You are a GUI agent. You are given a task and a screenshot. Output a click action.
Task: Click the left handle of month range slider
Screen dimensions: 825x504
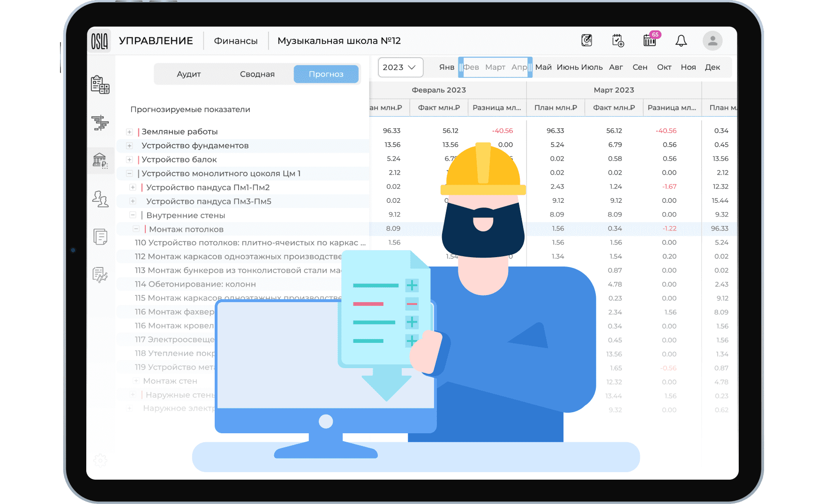click(x=461, y=67)
